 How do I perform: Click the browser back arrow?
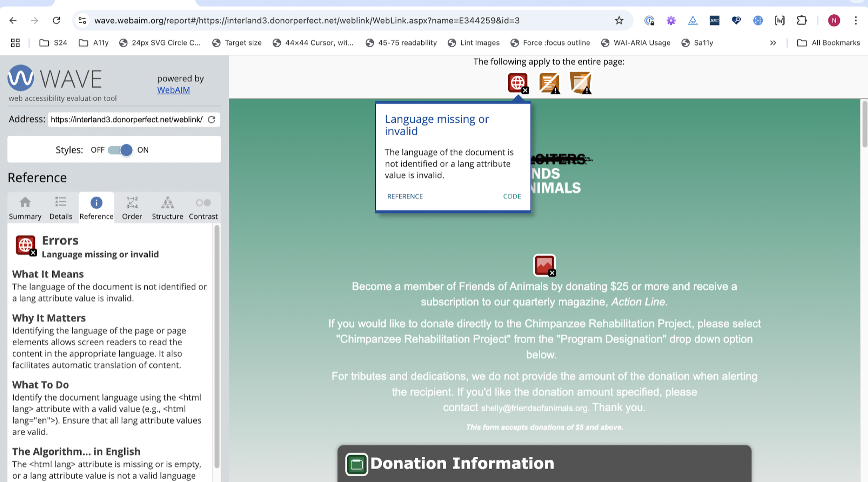13,20
